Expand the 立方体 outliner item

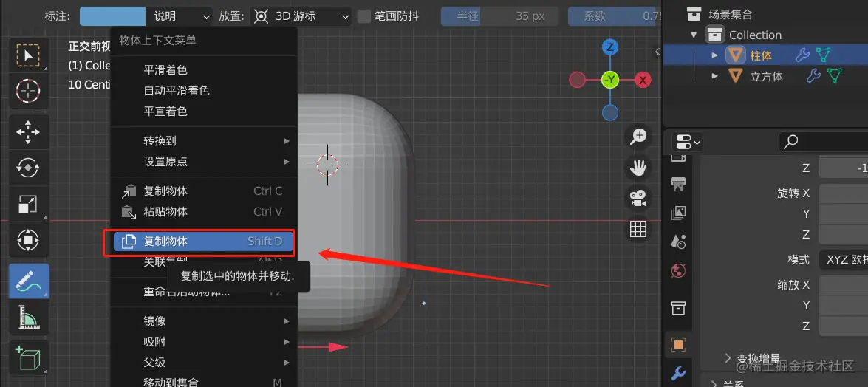(x=715, y=75)
